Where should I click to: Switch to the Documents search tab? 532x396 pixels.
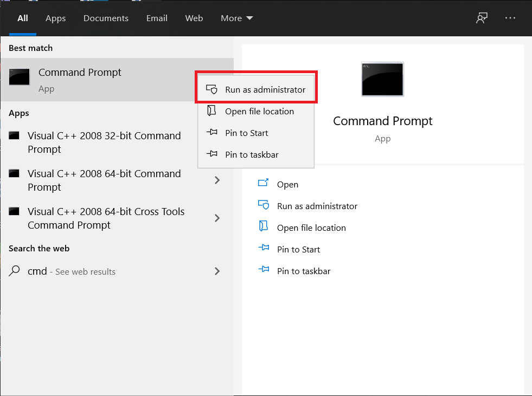(x=106, y=18)
